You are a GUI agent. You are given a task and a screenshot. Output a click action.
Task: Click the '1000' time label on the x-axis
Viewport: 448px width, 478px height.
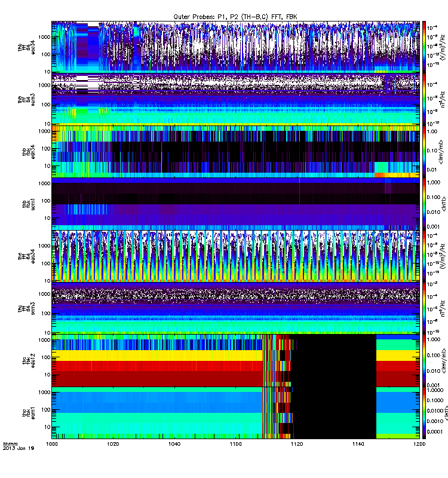[51, 444]
